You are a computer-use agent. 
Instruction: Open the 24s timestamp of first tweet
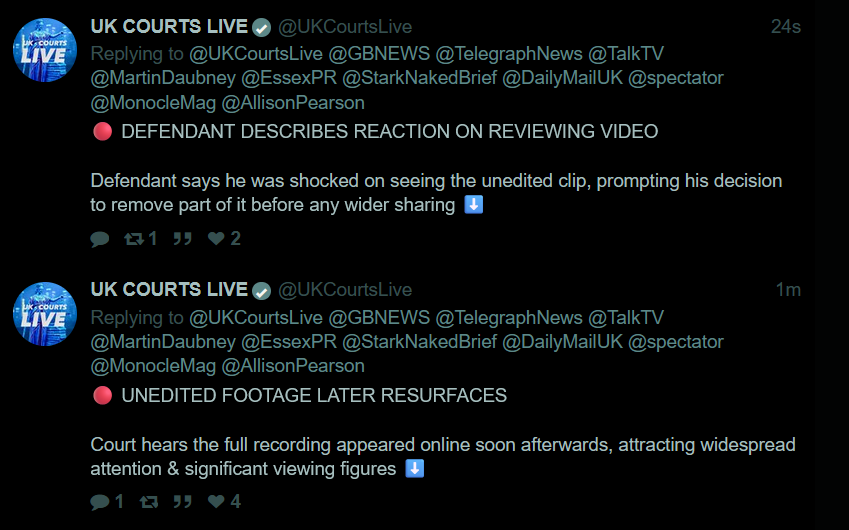(x=786, y=27)
